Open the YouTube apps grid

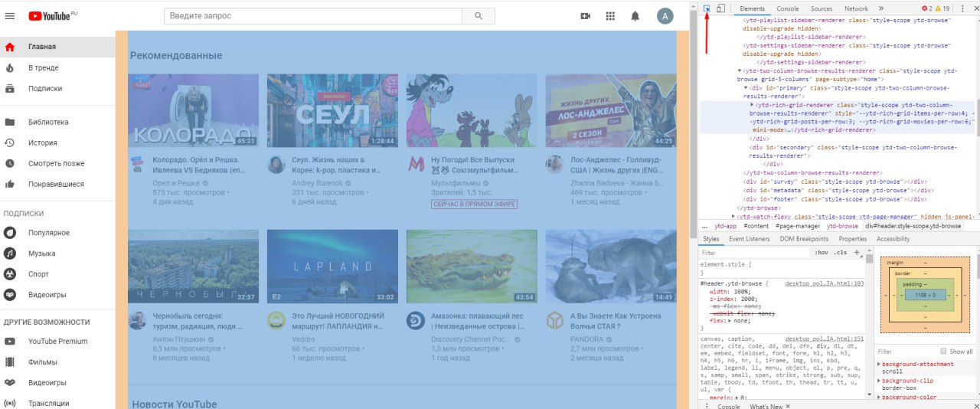[x=610, y=15]
